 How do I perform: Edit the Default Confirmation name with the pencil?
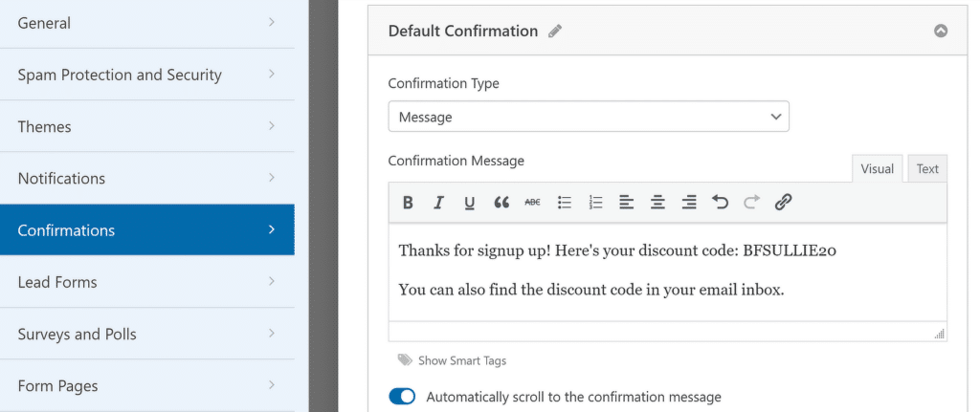coord(555,32)
